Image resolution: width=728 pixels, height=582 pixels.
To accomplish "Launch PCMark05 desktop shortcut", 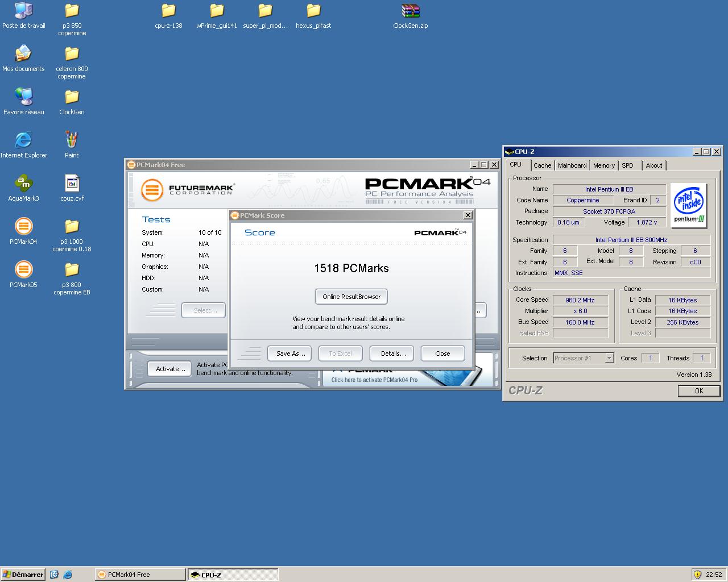I will (23, 275).
